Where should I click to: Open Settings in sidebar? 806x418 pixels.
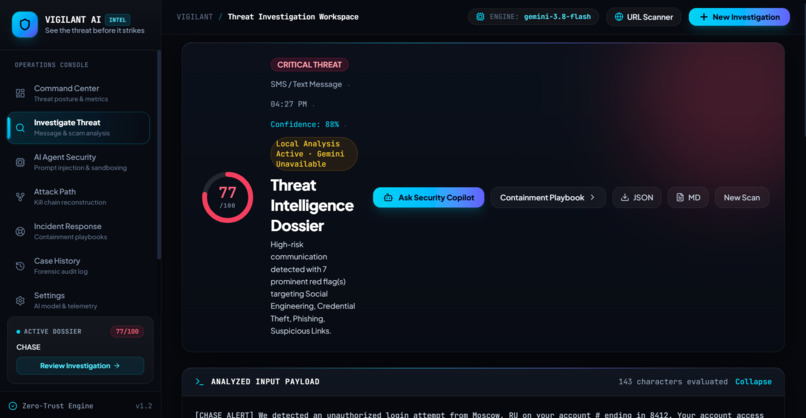pyautogui.click(x=78, y=300)
